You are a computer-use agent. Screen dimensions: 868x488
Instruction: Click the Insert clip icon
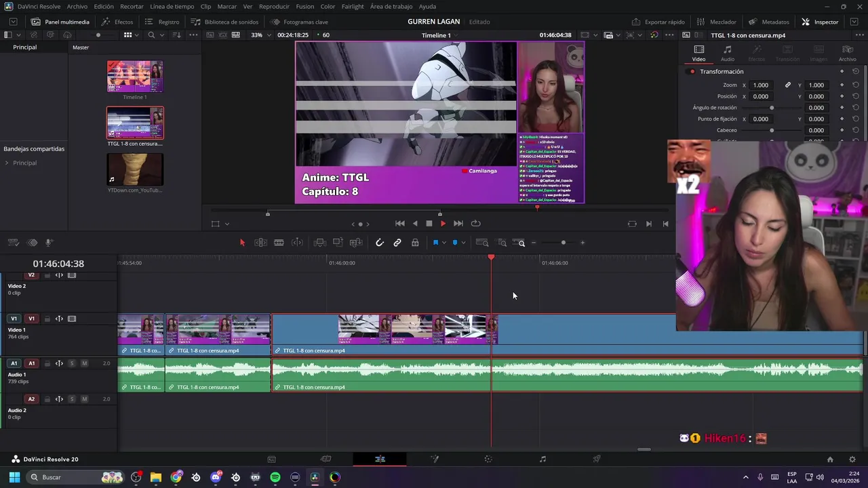pyautogui.click(x=320, y=243)
